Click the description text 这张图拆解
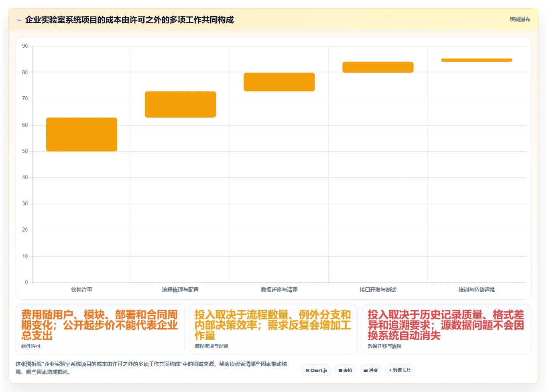 151,368
